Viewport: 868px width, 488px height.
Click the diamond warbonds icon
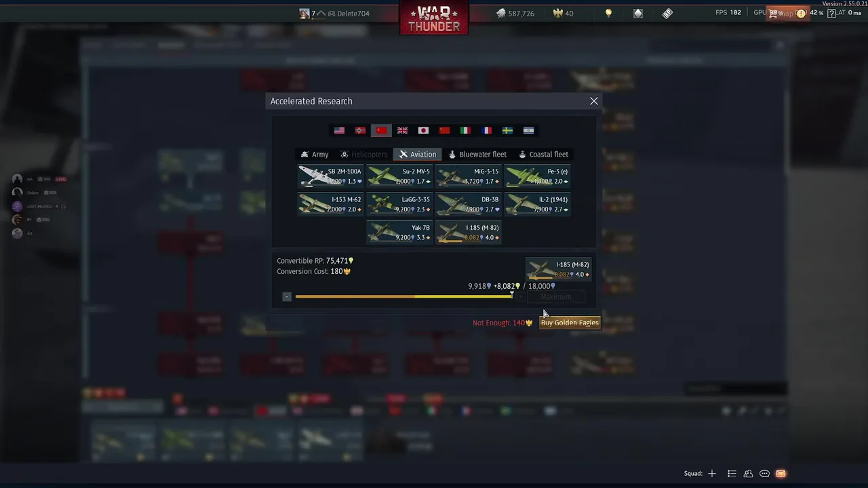pos(638,14)
